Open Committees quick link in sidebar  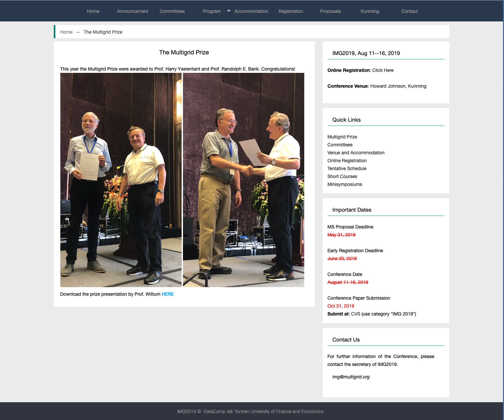tap(340, 145)
